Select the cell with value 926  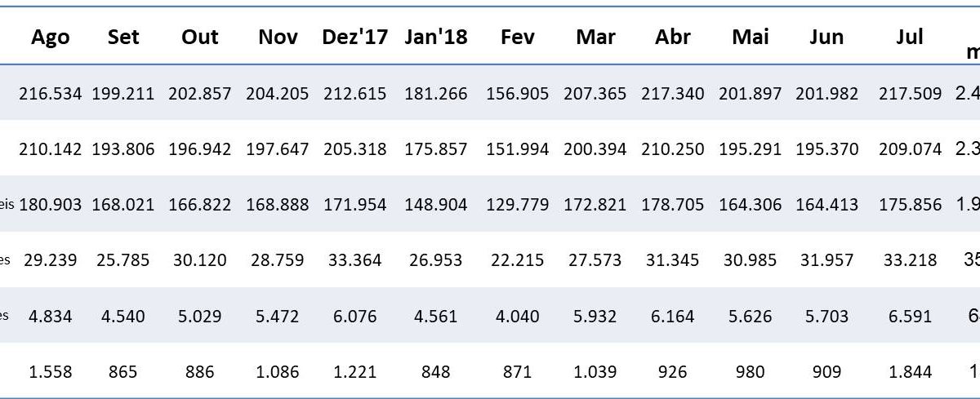(x=673, y=372)
